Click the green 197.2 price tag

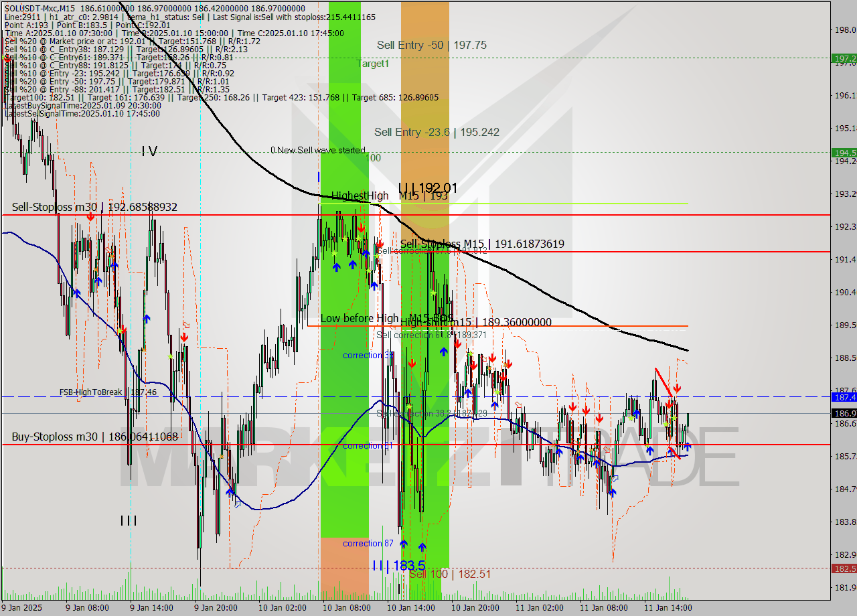click(x=844, y=58)
